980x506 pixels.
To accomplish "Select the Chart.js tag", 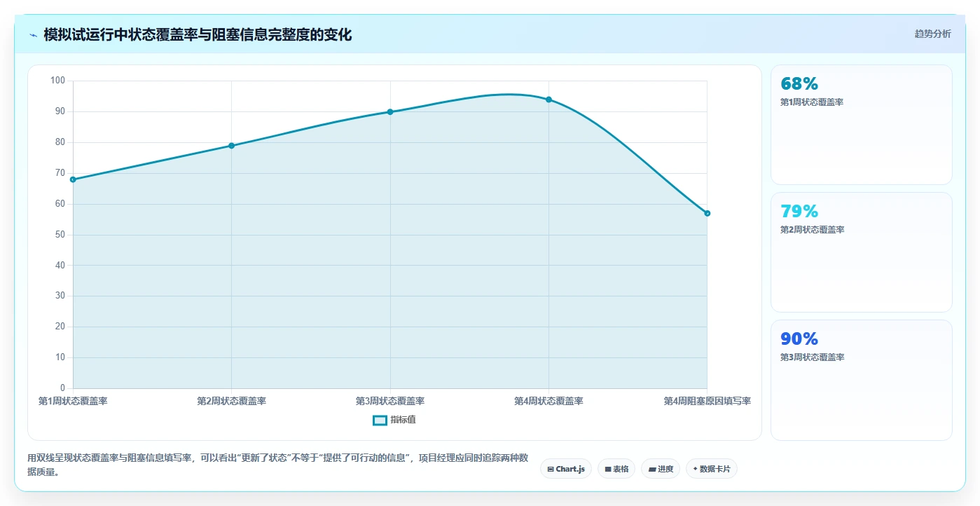I will click(x=566, y=469).
